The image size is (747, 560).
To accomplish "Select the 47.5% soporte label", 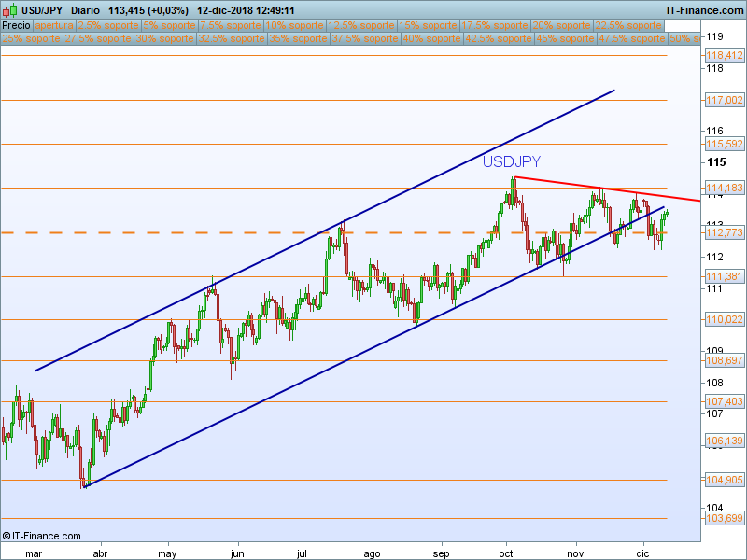I will click(631, 39).
